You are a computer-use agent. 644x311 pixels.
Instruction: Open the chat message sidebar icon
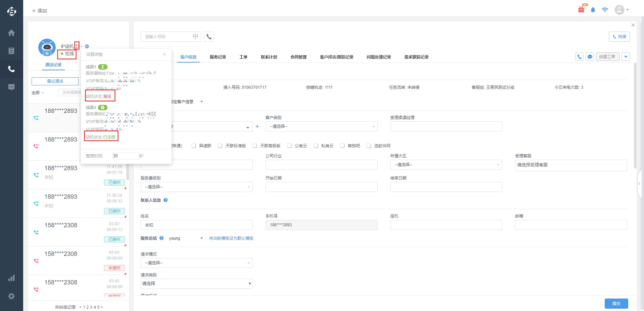click(11, 87)
